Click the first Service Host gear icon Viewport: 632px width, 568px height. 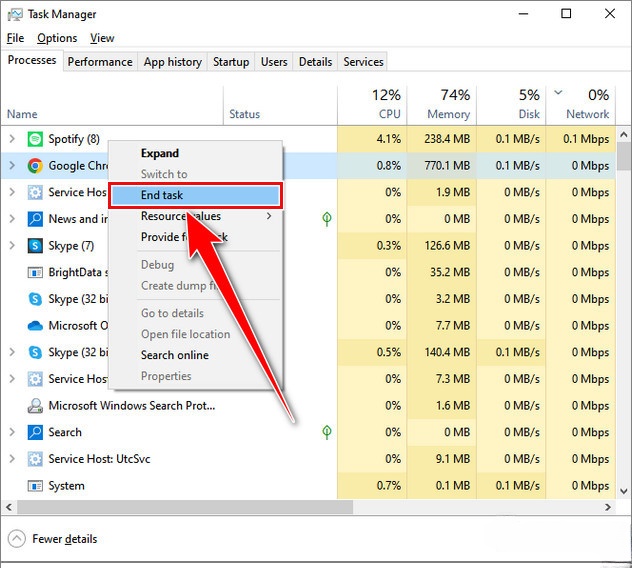click(35, 192)
